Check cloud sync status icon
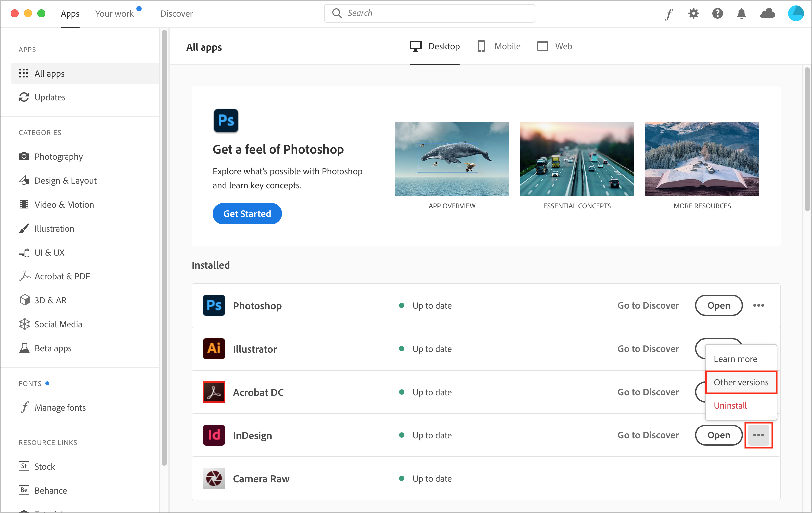The image size is (812, 513). click(x=767, y=14)
